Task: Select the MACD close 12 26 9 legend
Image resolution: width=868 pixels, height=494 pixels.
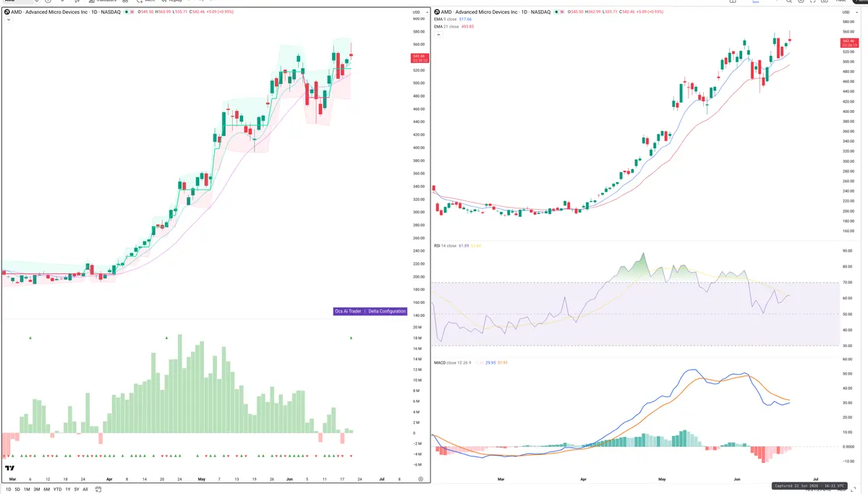Action: [x=451, y=362]
